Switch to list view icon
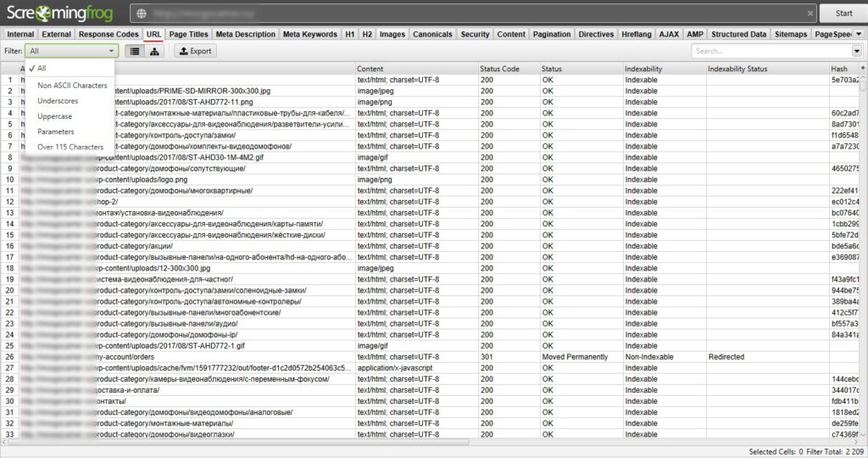868x458 pixels. pyautogui.click(x=134, y=51)
